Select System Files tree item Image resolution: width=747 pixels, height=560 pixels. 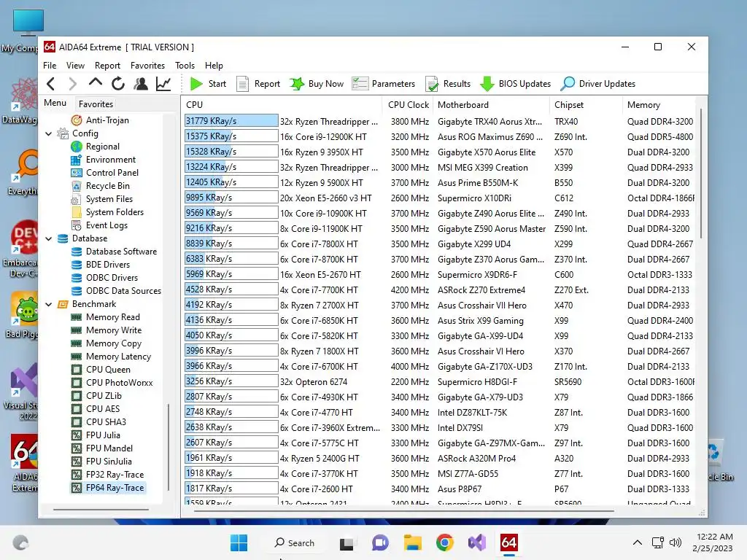tap(102, 199)
